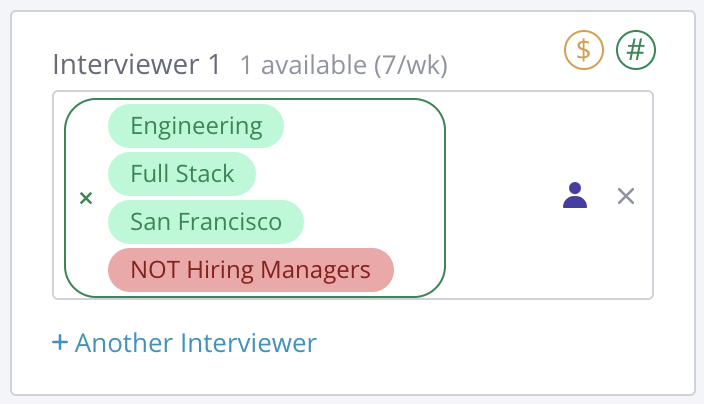Click the word "Interviewer" in the add link
The width and height of the screenshot is (704, 404).
[248, 343]
